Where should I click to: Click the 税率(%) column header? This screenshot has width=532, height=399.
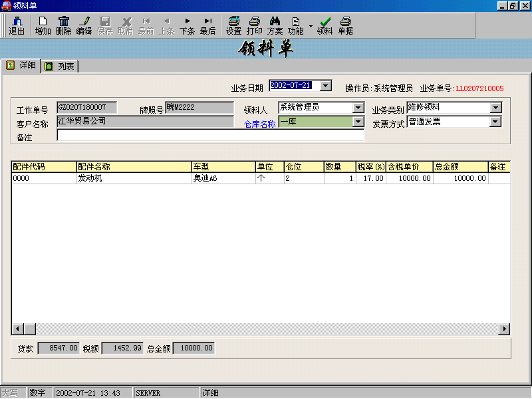coord(371,167)
